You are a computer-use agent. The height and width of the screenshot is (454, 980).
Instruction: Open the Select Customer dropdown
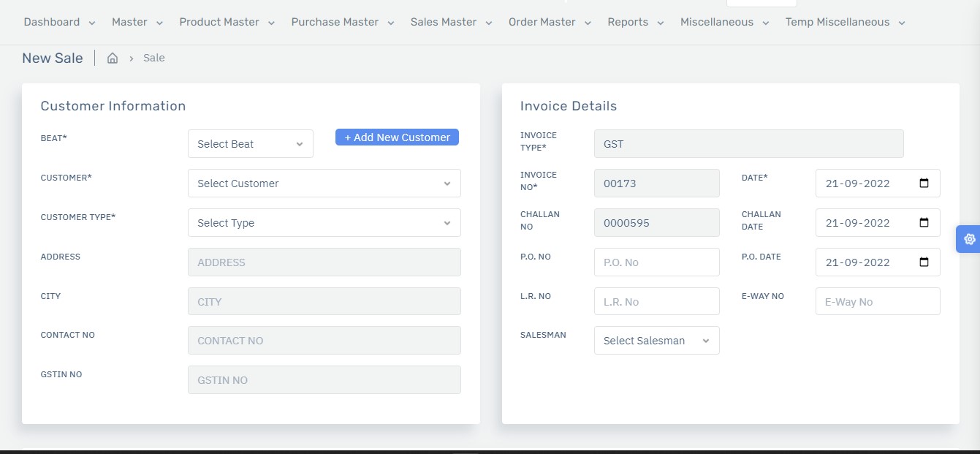[x=324, y=184]
